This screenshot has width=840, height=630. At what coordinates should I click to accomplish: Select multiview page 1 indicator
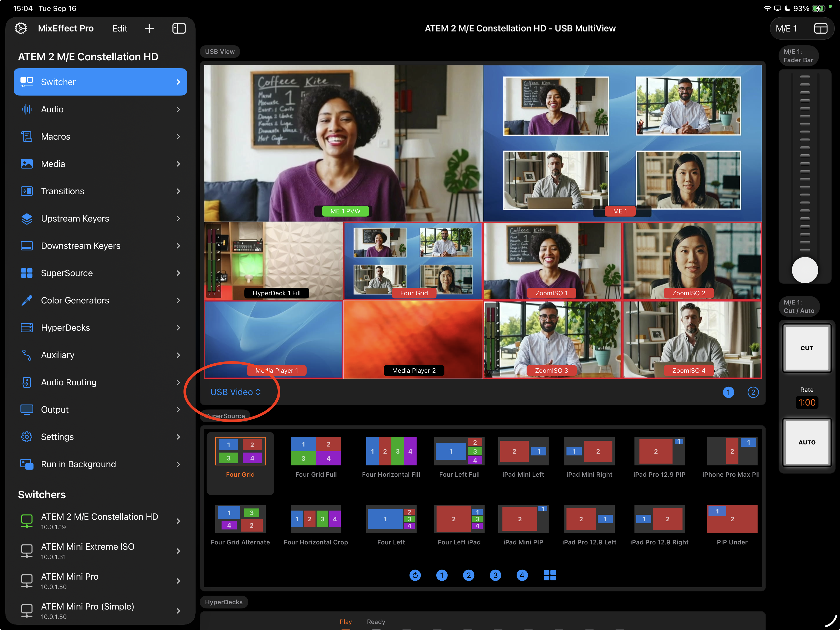[728, 392]
